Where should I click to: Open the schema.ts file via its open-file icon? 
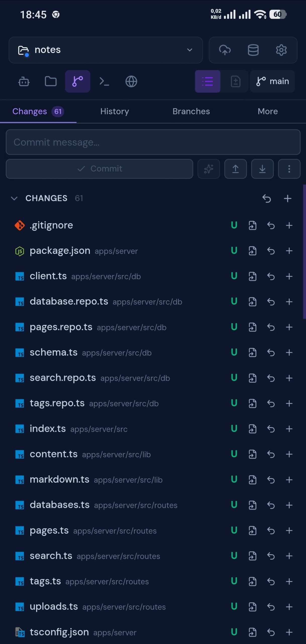[252, 352]
